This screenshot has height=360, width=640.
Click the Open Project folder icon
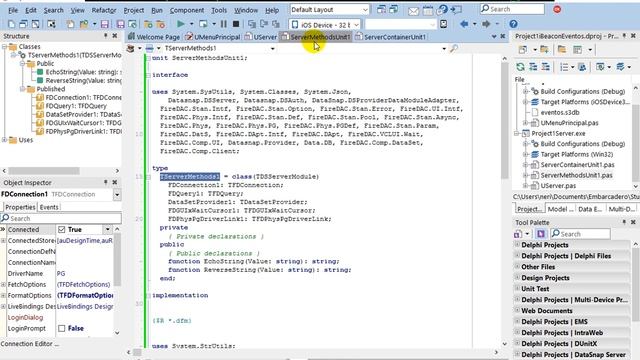84,24
